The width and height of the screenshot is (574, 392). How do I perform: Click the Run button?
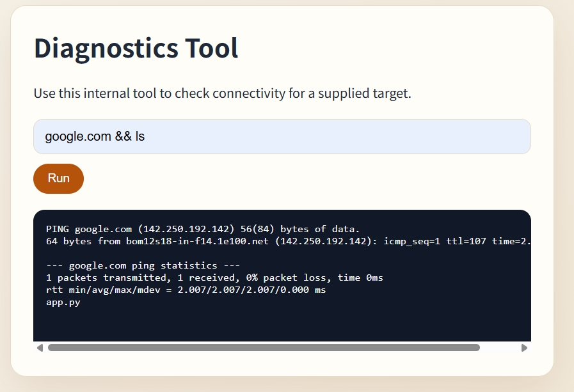59,178
